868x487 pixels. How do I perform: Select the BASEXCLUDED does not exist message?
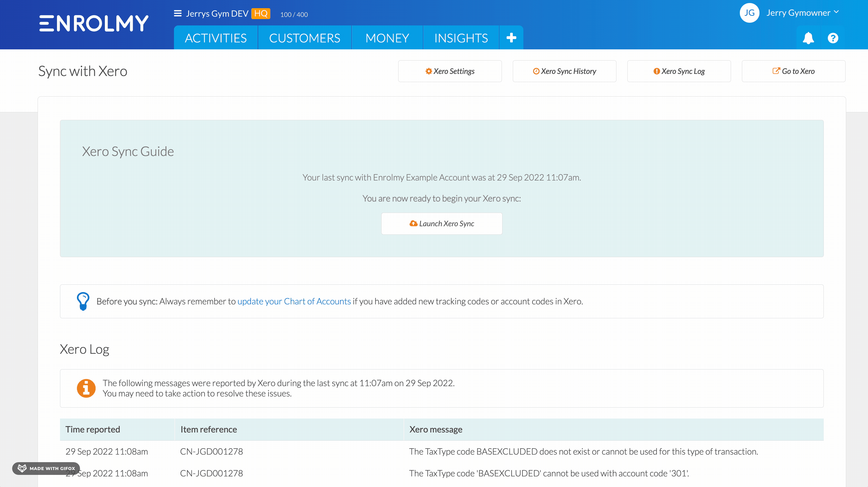coord(584,451)
